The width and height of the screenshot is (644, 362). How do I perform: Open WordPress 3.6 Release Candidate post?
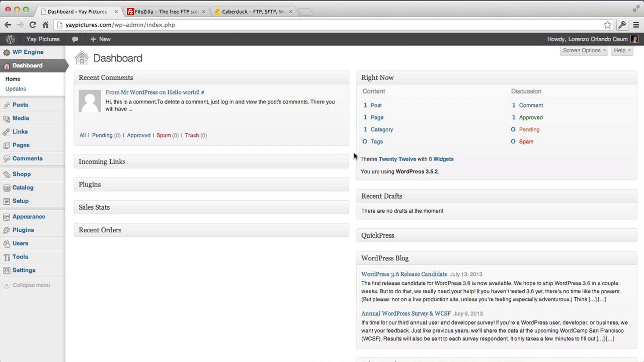pyautogui.click(x=404, y=274)
